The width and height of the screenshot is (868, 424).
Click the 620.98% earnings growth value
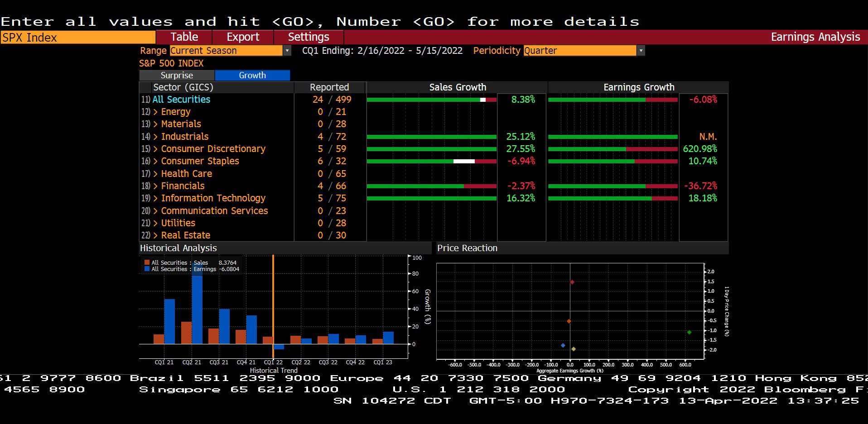click(700, 149)
